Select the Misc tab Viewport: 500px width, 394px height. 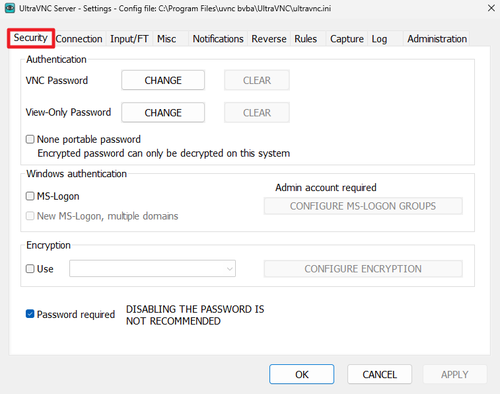tap(166, 39)
